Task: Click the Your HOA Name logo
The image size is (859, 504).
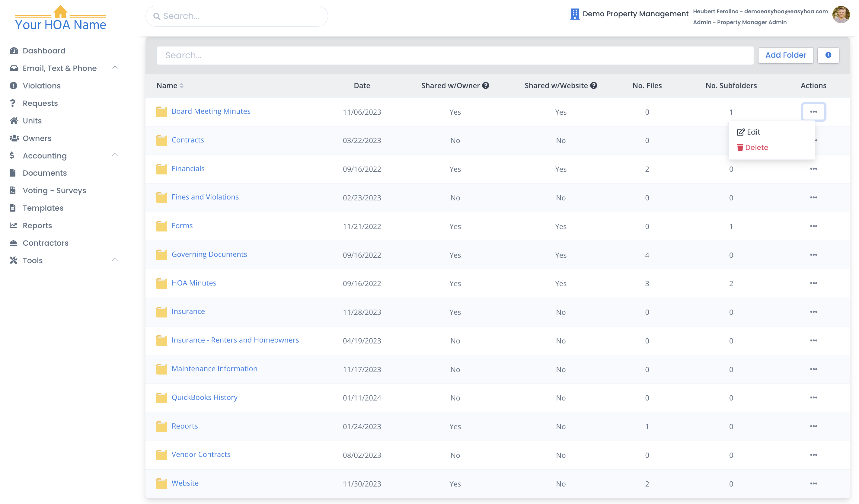Action: (x=61, y=18)
